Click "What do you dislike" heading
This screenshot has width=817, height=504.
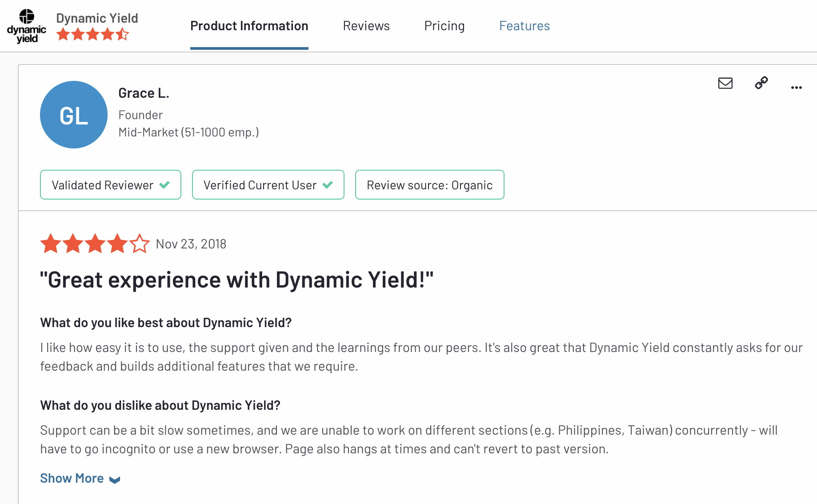coord(160,405)
